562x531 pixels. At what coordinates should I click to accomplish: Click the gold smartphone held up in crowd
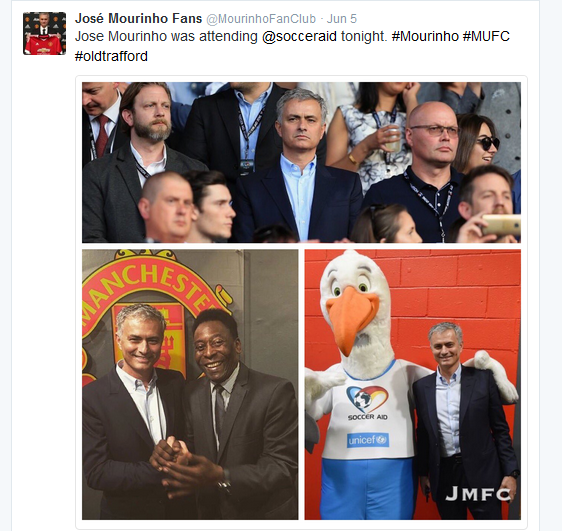coord(501,225)
